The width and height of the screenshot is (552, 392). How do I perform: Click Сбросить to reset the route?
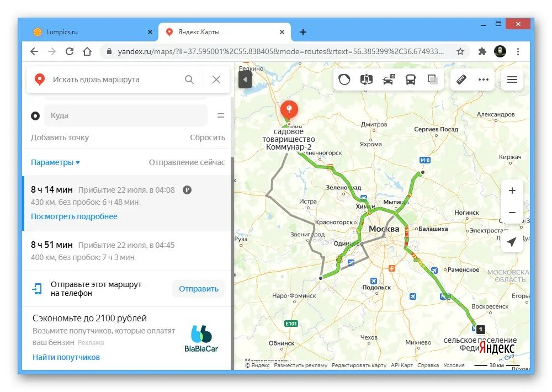(x=208, y=137)
